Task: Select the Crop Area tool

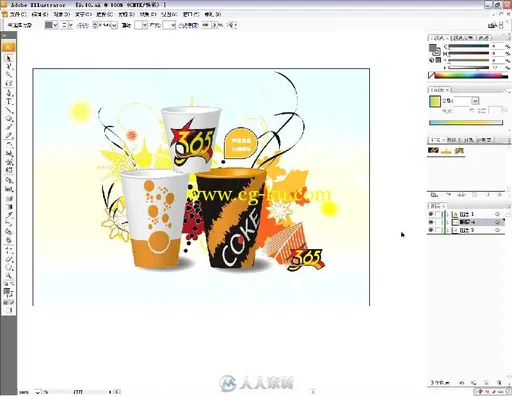Action: point(9,250)
